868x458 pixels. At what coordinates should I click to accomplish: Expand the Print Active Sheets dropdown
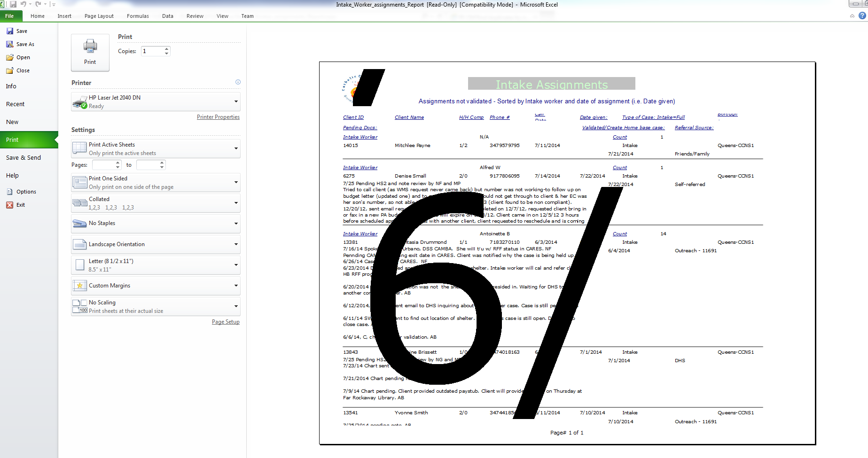[x=156, y=149]
